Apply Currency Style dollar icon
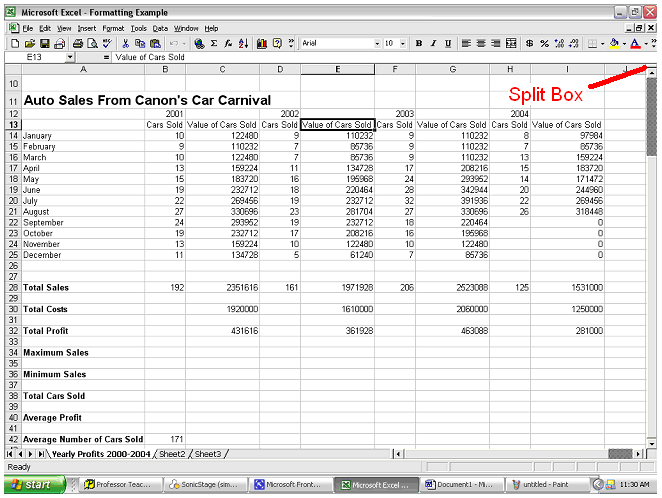662x498 pixels. point(530,44)
